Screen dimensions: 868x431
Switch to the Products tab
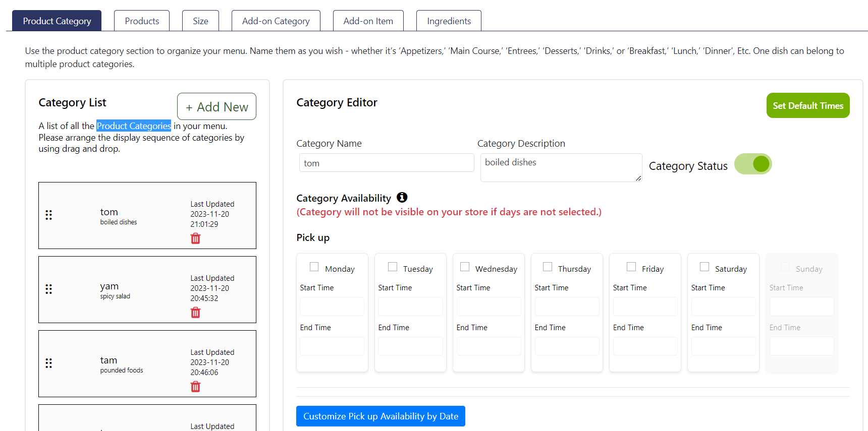142,21
